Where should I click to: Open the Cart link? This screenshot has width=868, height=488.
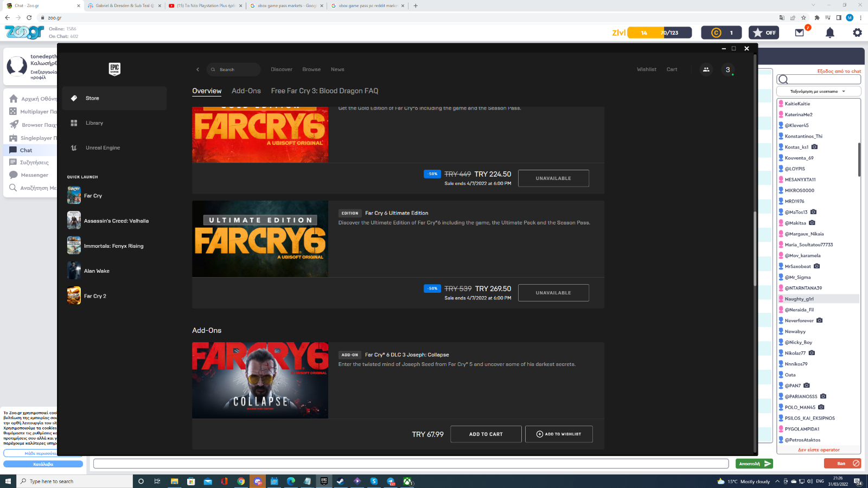coord(672,69)
